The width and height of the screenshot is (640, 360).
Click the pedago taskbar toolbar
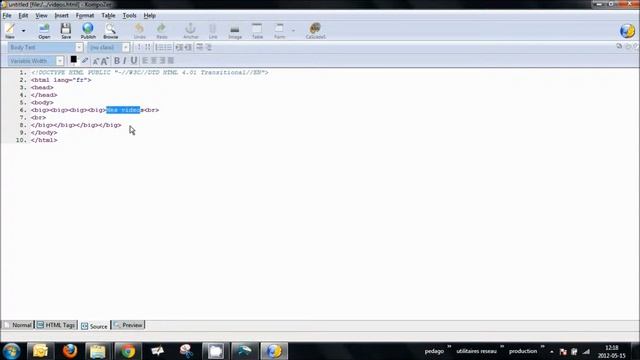tap(434, 351)
